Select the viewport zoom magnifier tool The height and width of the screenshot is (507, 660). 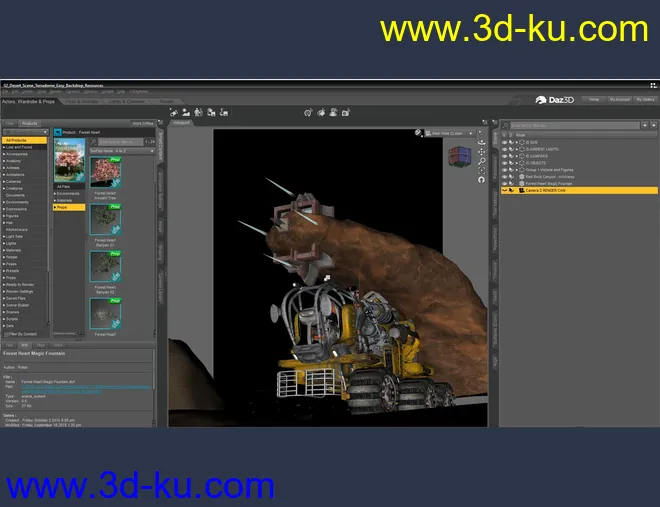click(482, 161)
